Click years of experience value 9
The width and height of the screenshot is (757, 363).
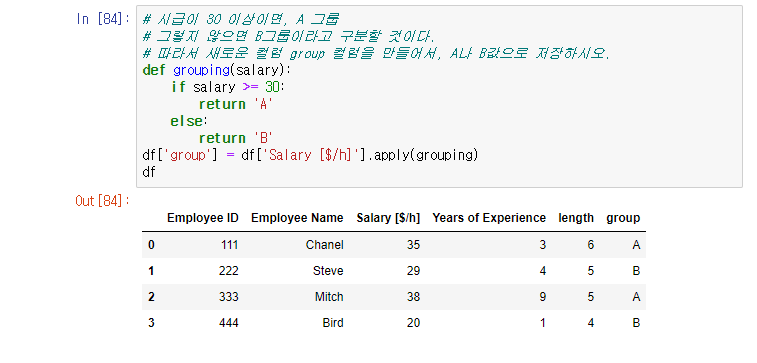click(543, 296)
